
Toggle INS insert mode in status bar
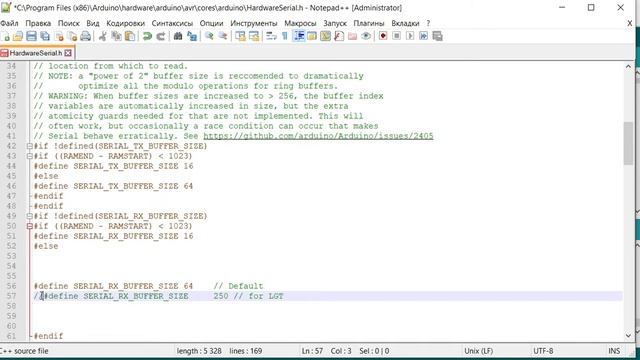[x=614, y=351]
